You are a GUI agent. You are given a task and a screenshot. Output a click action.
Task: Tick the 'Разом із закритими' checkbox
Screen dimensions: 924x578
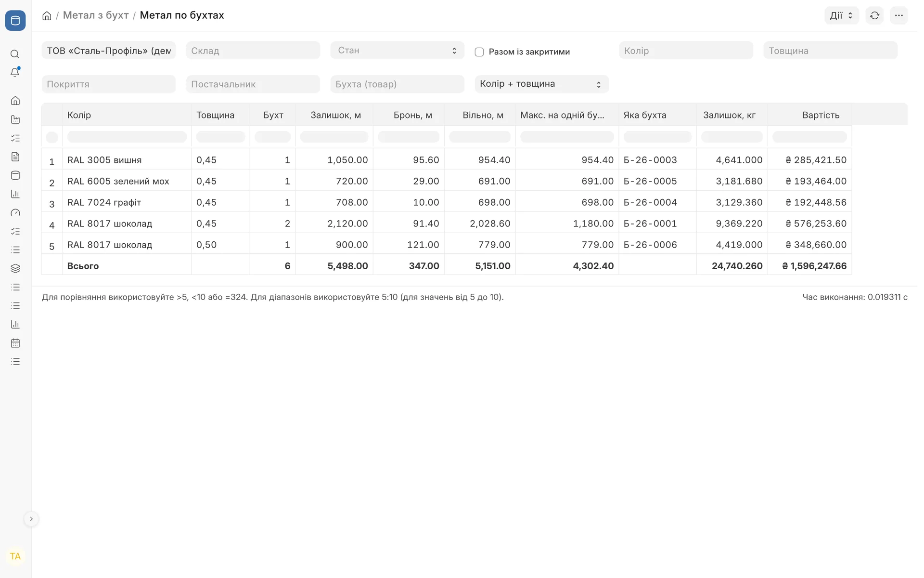pyautogui.click(x=479, y=52)
